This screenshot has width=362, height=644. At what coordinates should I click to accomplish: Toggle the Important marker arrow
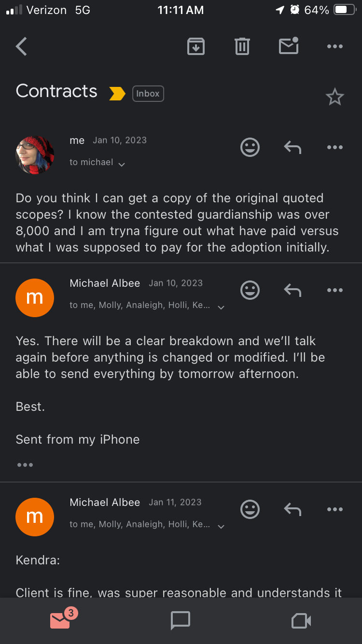(x=116, y=93)
